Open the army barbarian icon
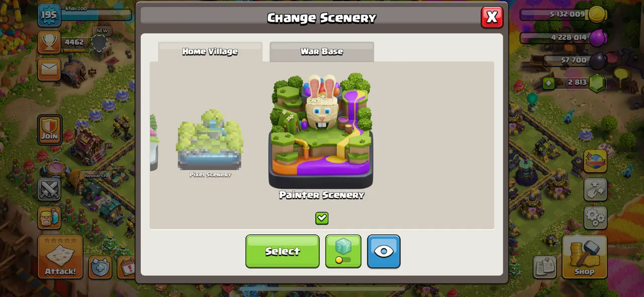The image size is (644, 297). pyautogui.click(x=49, y=218)
